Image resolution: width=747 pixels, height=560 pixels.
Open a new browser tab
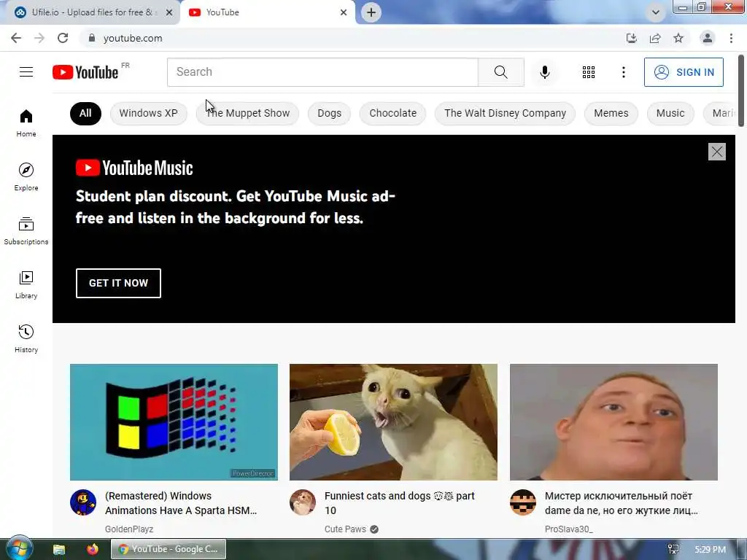tap(371, 12)
